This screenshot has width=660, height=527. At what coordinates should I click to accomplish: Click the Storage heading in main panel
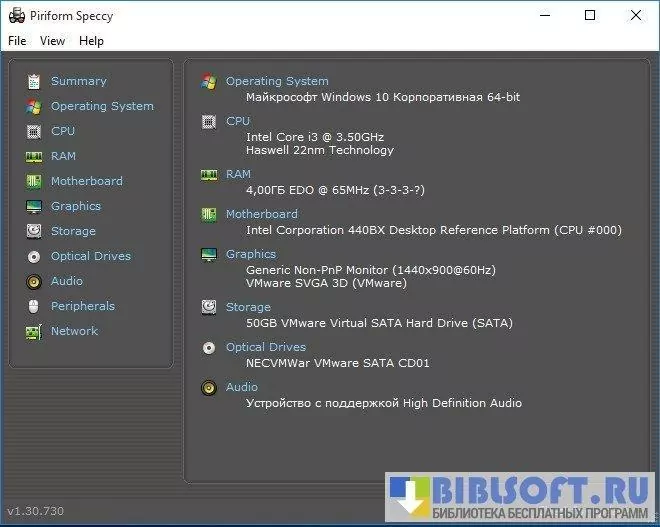[x=248, y=307]
